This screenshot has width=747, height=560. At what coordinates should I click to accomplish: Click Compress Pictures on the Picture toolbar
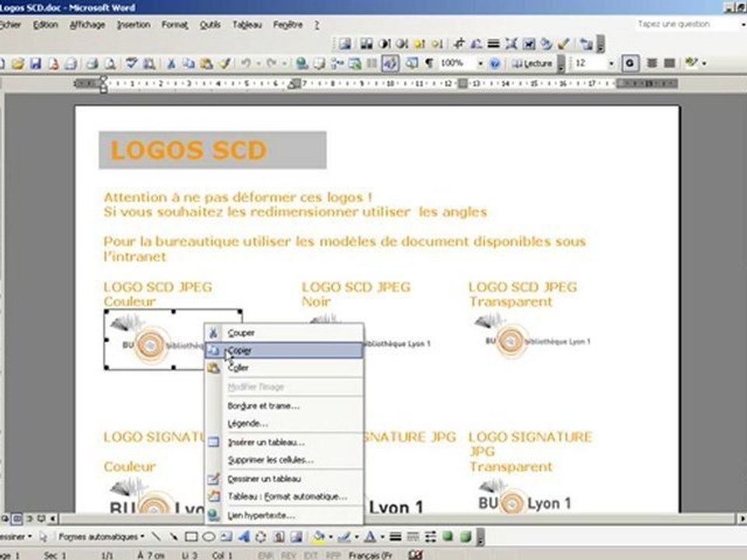[511, 44]
